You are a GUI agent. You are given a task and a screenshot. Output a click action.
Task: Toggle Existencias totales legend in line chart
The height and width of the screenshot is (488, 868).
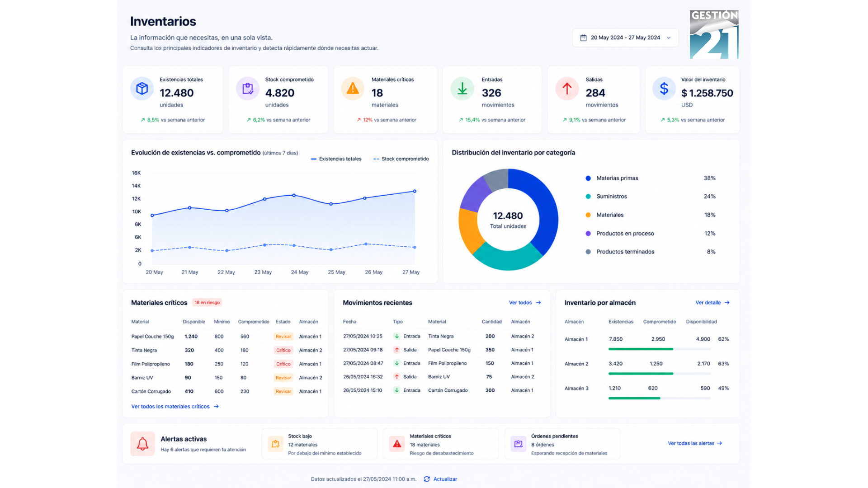336,159
